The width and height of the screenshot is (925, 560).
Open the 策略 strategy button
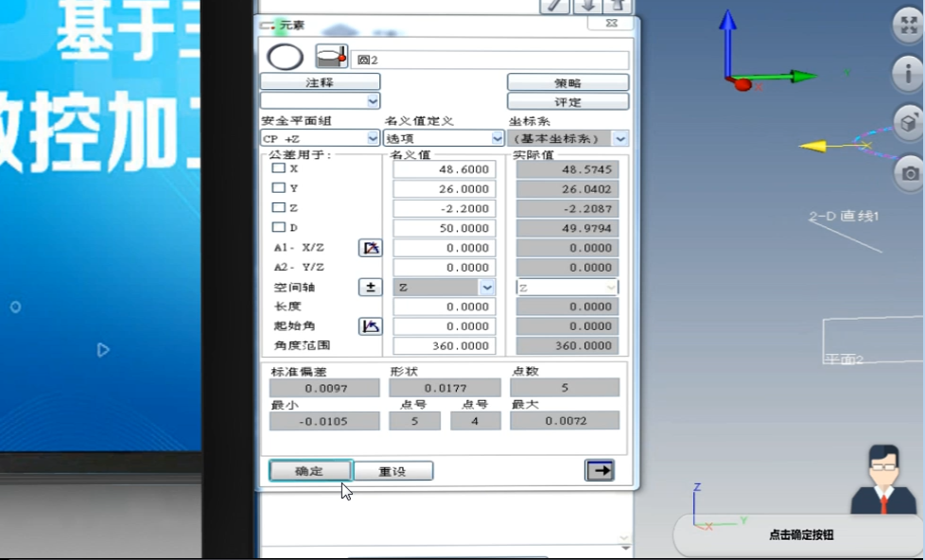tap(567, 83)
